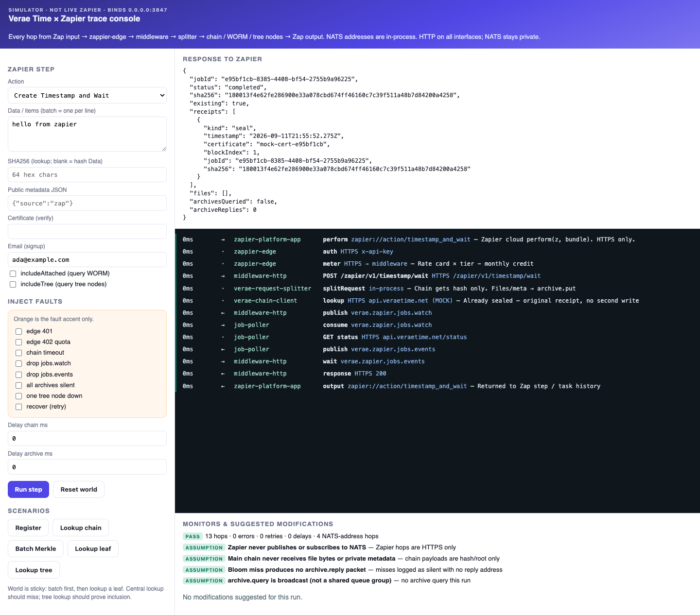Check the edge 401 fault
700x615 pixels.
click(19, 331)
